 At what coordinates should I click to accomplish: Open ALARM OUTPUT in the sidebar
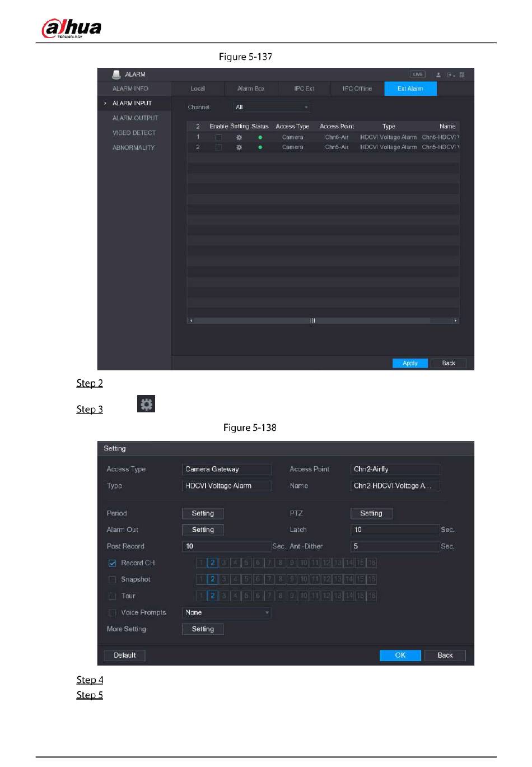pos(136,118)
